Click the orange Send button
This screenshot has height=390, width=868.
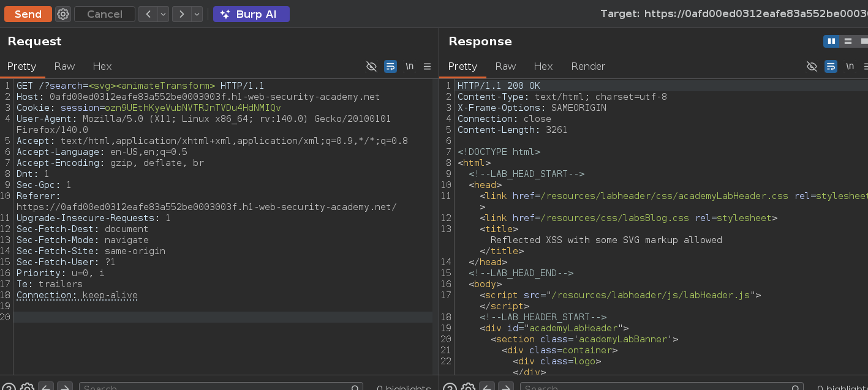point(28,14)
